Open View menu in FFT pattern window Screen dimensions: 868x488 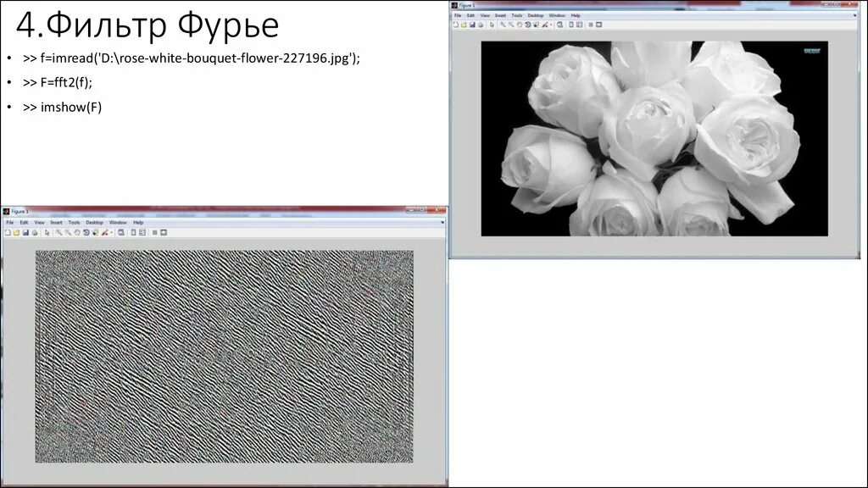point(39,223)
